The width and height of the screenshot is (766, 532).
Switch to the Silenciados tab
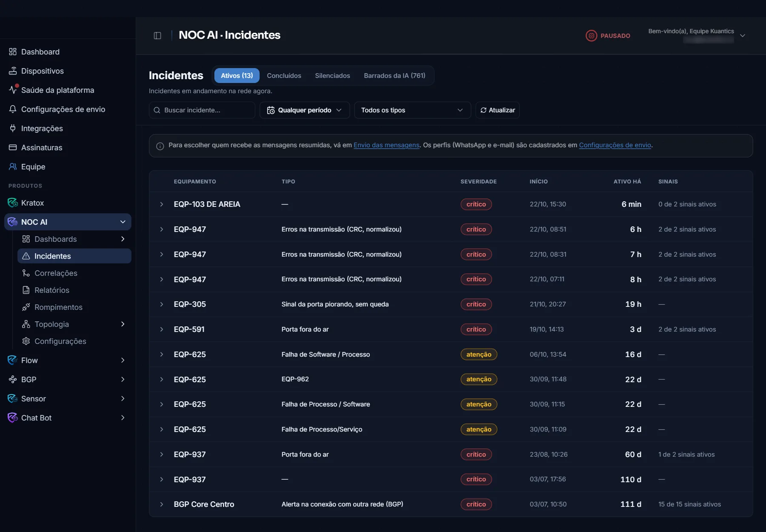[x=332, y=75]
